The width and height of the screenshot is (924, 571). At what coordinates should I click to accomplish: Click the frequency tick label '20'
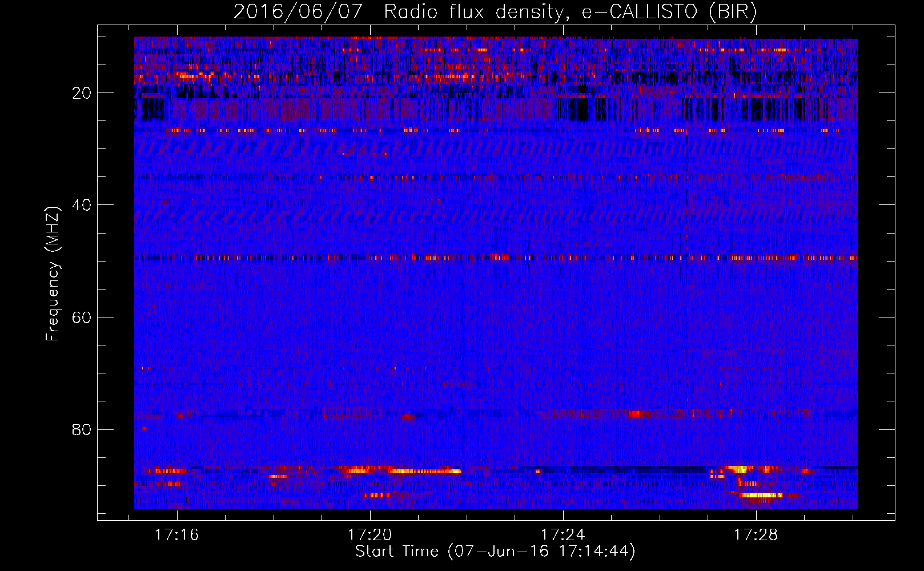[82, 93]
